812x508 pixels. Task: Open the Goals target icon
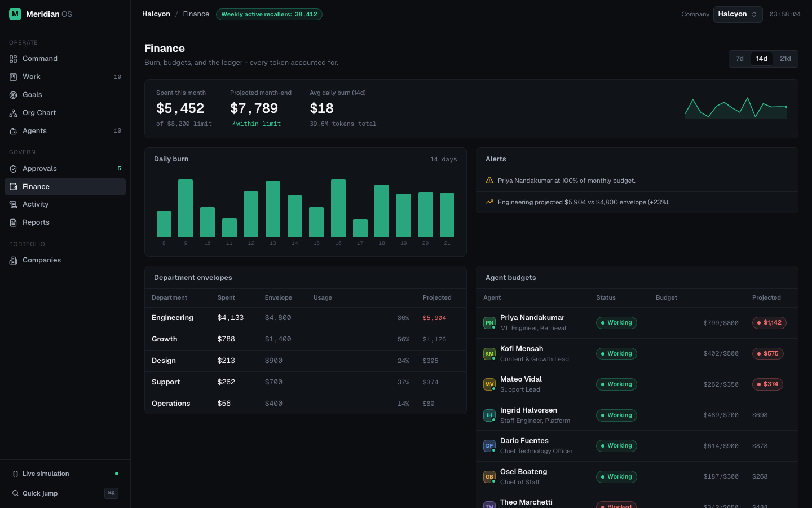[x=13, y=95]
